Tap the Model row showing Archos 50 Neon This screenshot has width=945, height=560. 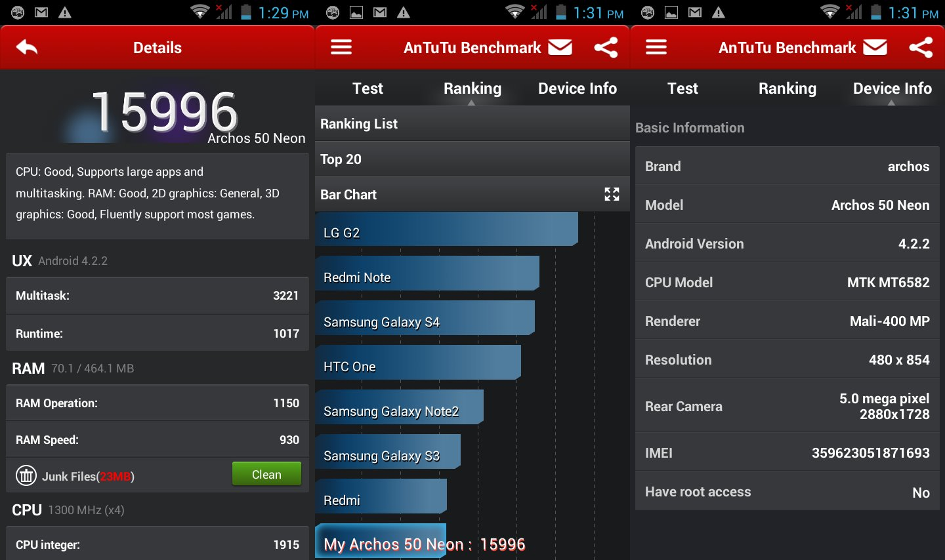(787, 205)
